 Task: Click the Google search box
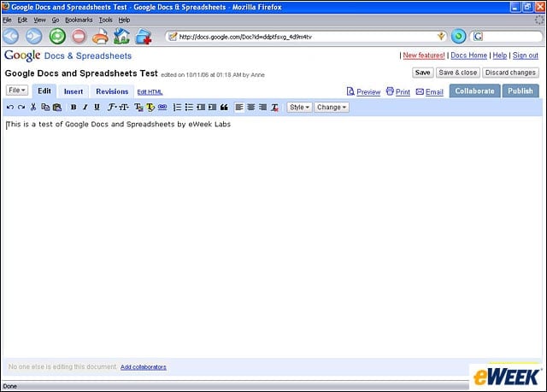pos(512,36)
